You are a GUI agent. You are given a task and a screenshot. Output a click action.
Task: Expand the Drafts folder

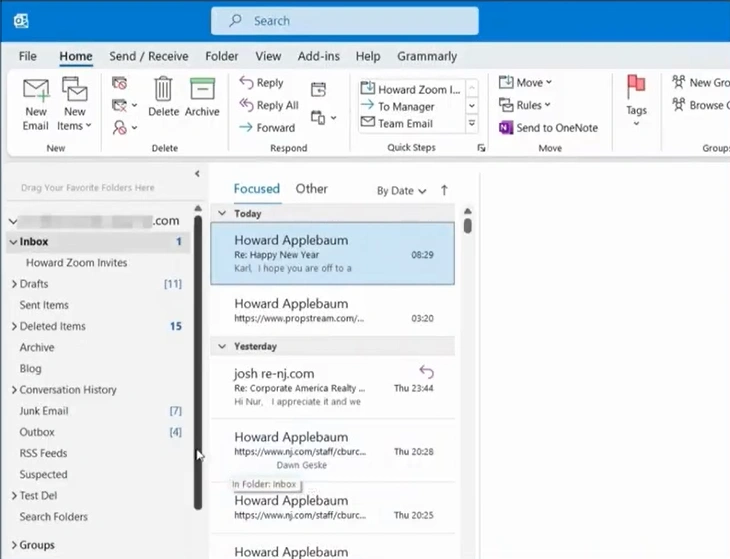(x=14, y=284)
